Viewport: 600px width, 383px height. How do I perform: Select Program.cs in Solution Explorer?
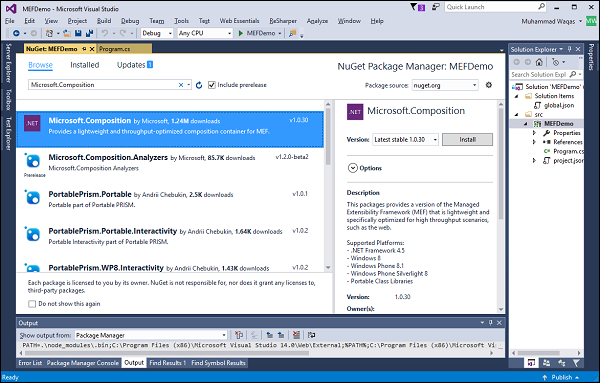[x=568, y=152]
